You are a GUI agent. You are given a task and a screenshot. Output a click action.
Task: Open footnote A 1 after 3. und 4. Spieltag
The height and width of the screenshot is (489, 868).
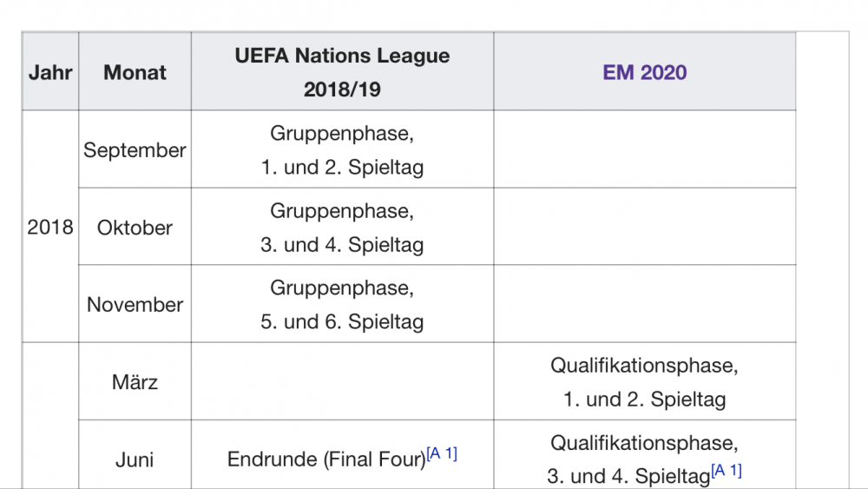coord(727,470)
